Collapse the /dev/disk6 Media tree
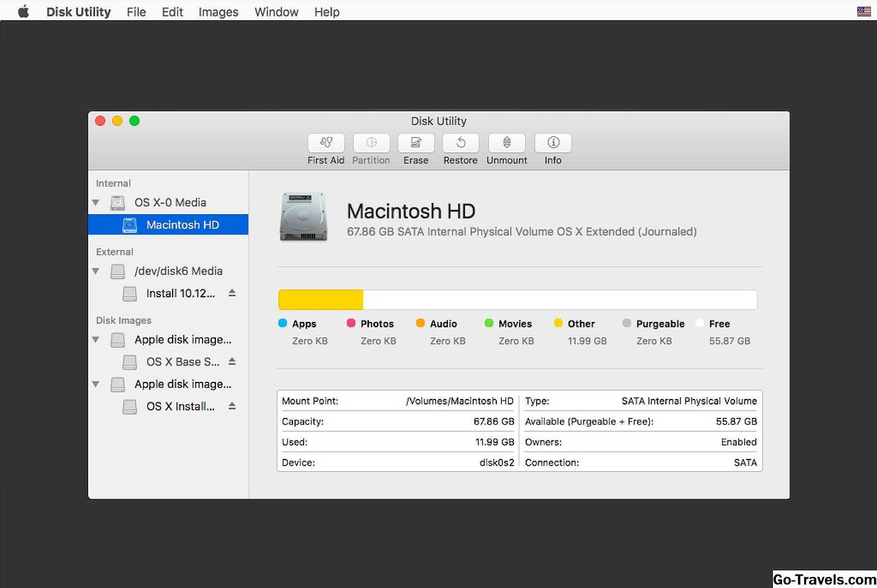877x588 pixels. 95,271
